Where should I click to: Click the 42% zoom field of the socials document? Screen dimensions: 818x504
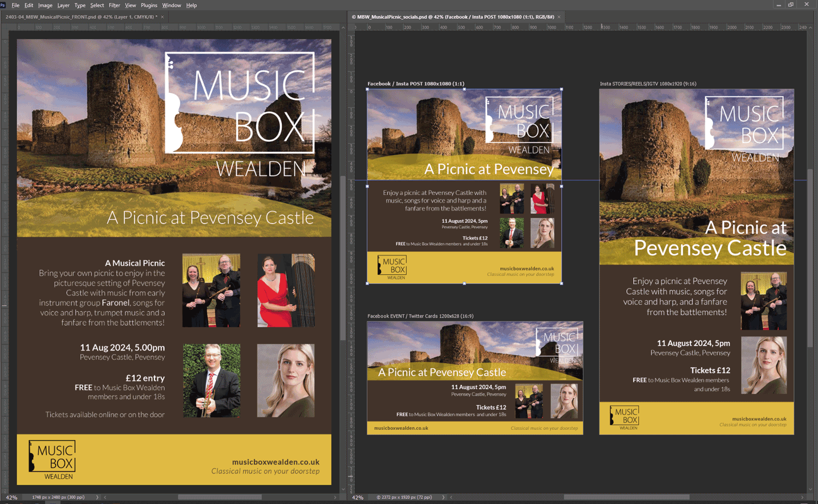358,498
